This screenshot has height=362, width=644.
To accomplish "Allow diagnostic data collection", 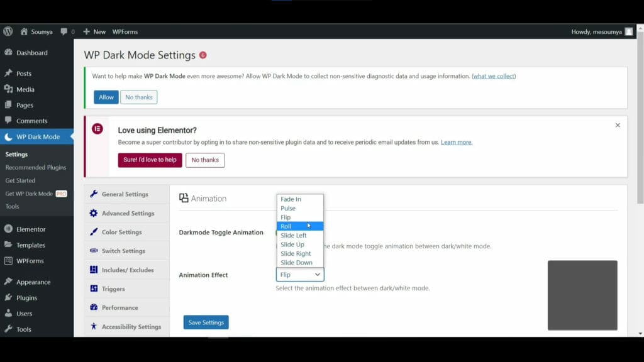I will click(x=106, y=97).
